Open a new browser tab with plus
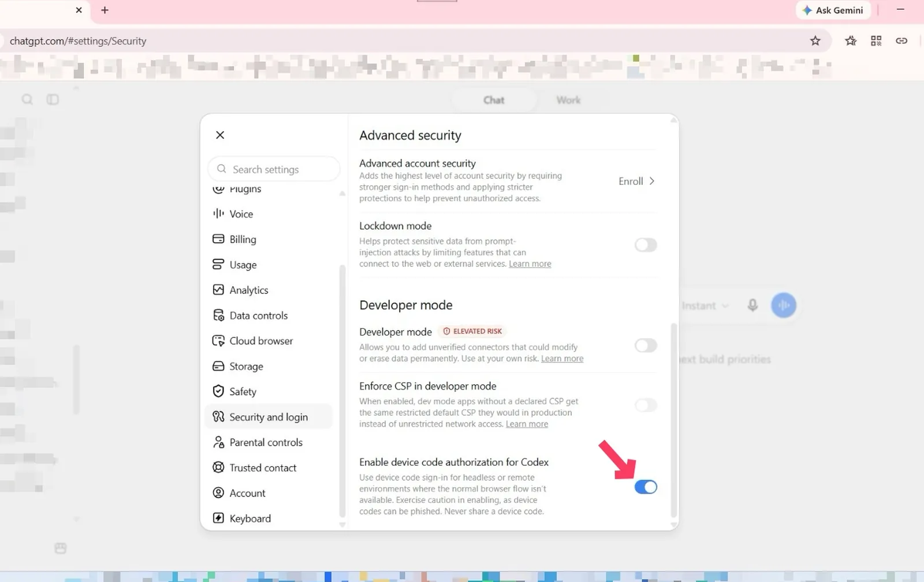This screenshot has height=582, width=924. click(105, 10)
